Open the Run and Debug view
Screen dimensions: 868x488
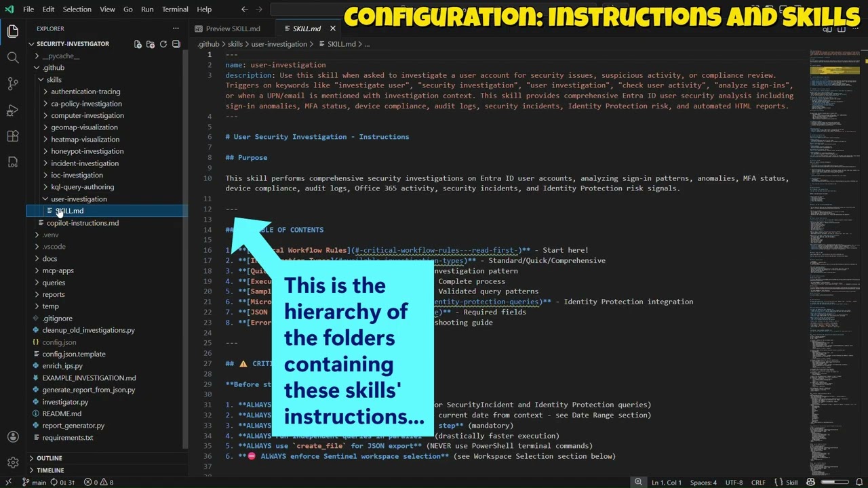(x=12, y=110)
